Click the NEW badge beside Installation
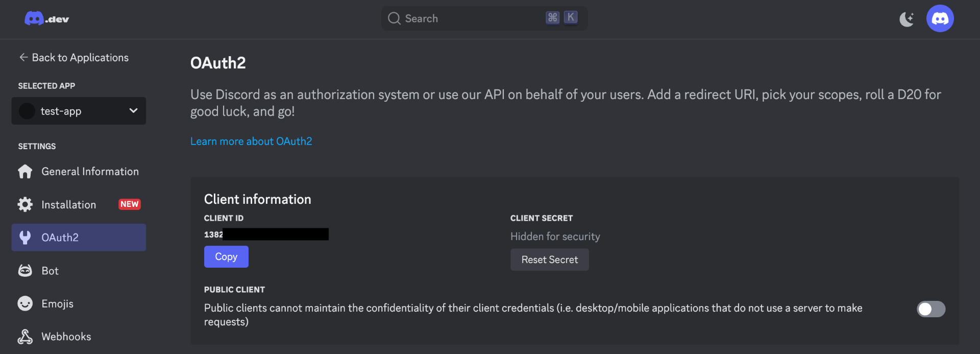Image resolution: width=980 pixels, height=354 pixels. pyautogui.click(x=130, y=204)
